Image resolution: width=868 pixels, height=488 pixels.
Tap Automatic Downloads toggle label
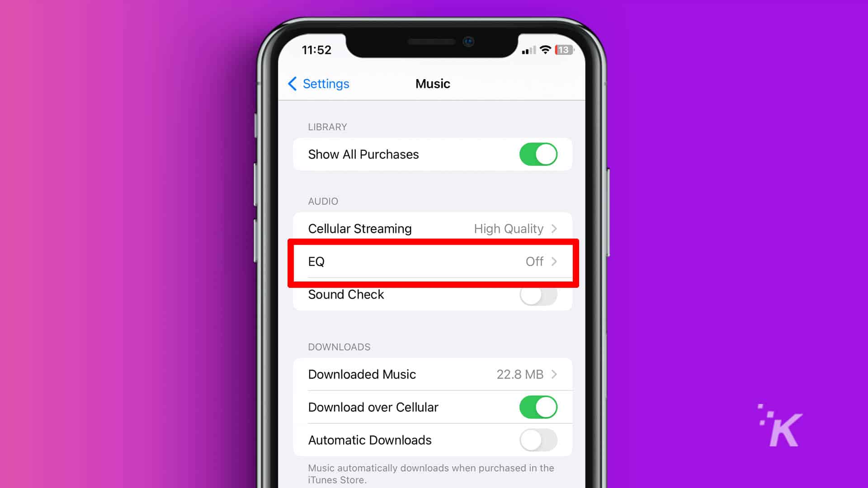pyautogui.click(x=370, y=440)
